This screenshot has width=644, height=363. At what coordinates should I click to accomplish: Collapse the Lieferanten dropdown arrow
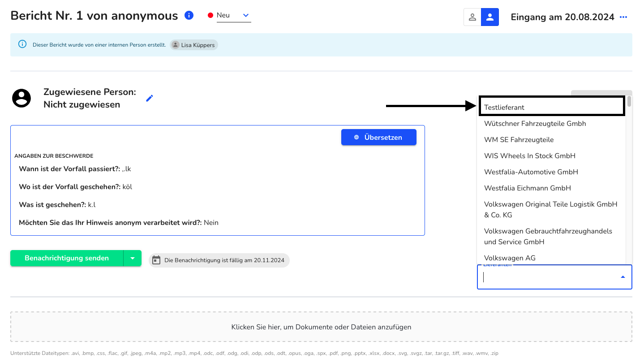coord(623,277)
